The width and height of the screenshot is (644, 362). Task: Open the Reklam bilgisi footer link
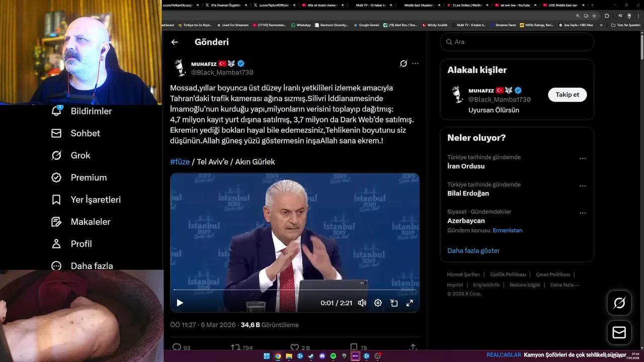tap(525, 285)
